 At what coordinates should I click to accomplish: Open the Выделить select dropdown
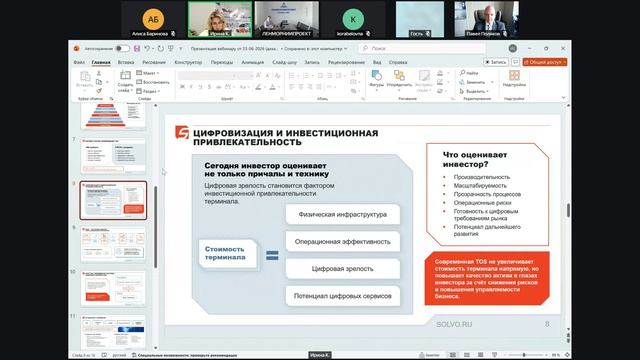473,91
